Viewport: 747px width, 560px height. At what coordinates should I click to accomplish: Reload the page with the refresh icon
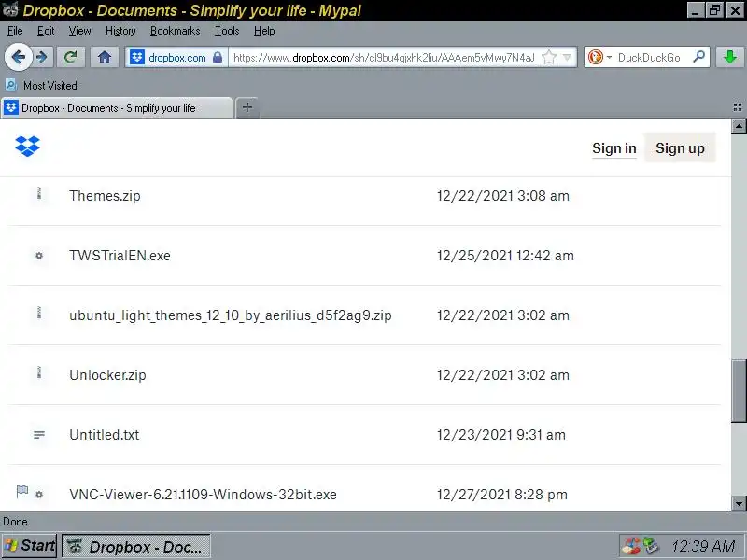[x=71, y=58]
